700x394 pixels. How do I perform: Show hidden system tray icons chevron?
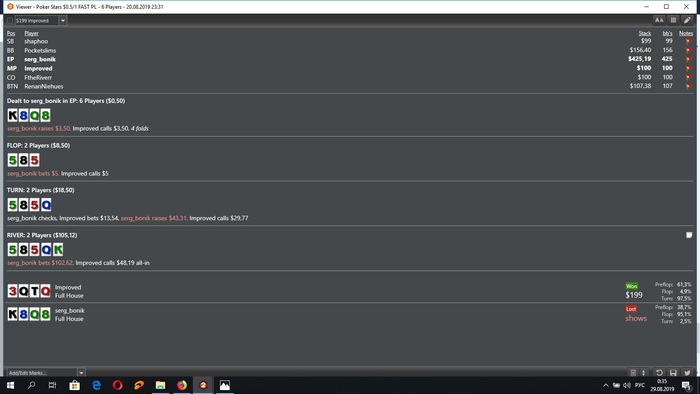(605, 385)
